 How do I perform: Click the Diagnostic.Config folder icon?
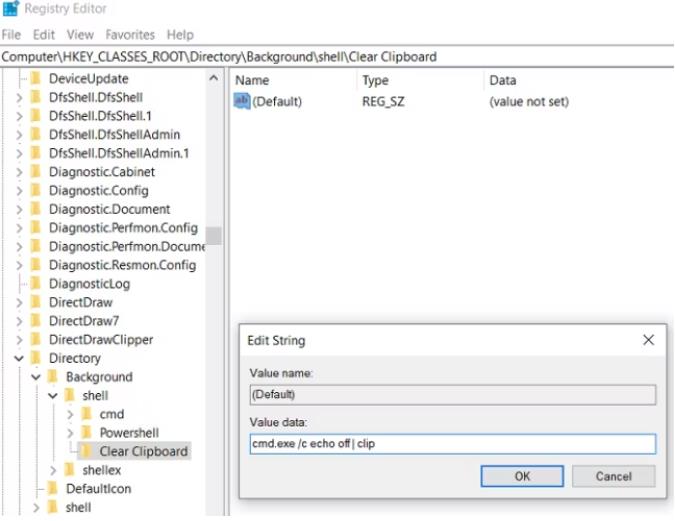pos(36,190)
